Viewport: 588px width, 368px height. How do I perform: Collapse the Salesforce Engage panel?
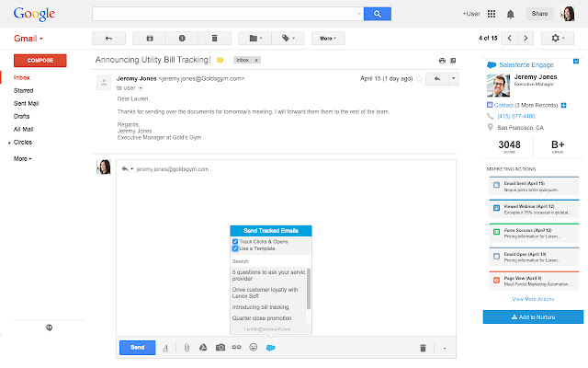(576, 62)
